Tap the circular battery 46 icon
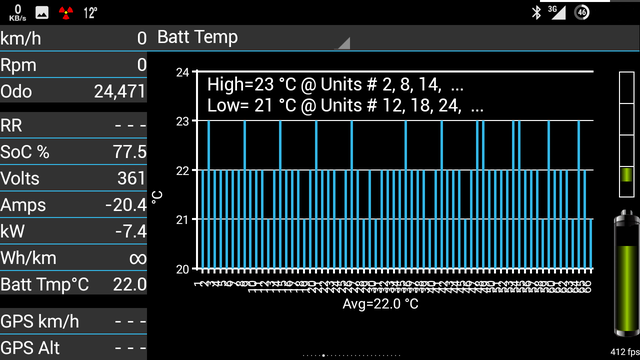This screenshot has height=360, width=640. (582, 12)
